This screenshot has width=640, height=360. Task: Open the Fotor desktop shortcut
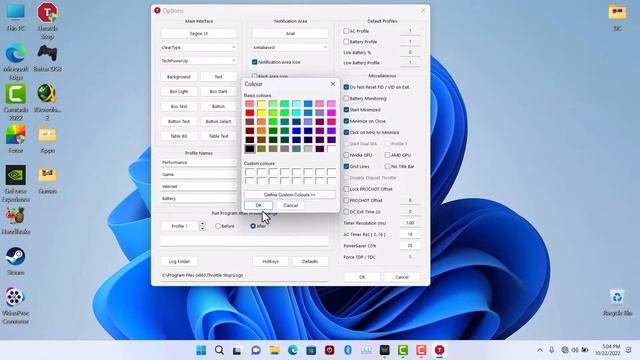point(16,140)
